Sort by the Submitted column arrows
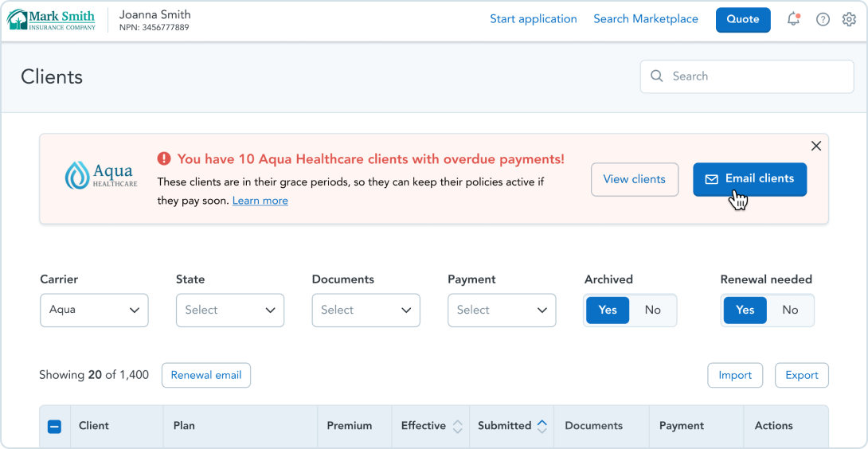Viewport: 868px width, 449px height. (x=542, y=426)
